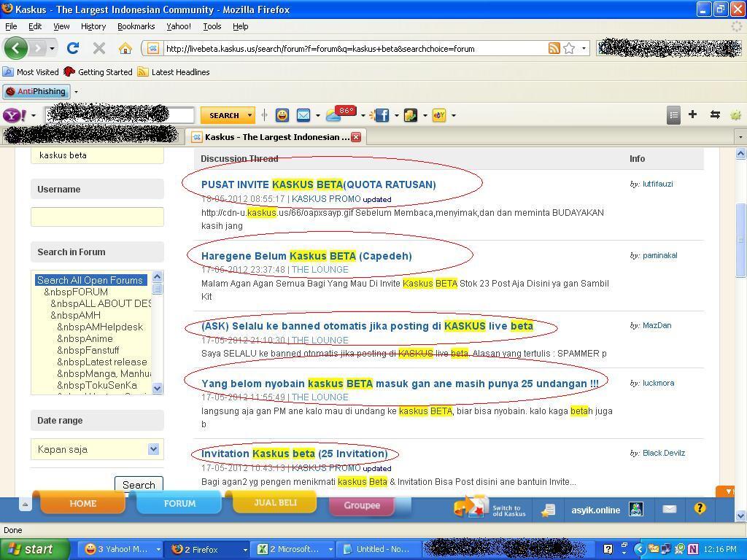Image resolution: width=747 pixels, height=560 pixels.
Task: Click the Groupee button
Action: point(362,505)
